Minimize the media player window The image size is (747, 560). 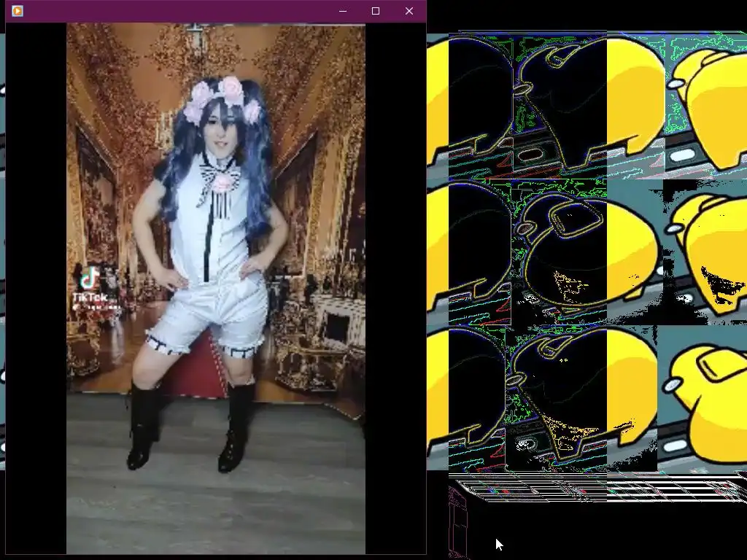tap(343, 11)
